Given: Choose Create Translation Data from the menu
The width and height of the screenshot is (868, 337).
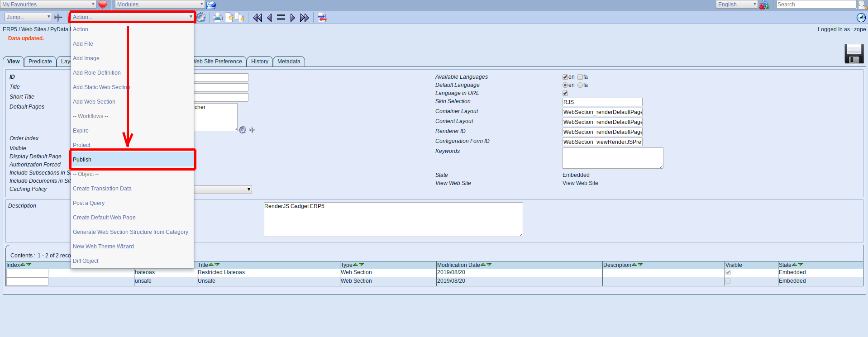Looking at the screenshot, I should pyautogui.click(x=132, y=189).
